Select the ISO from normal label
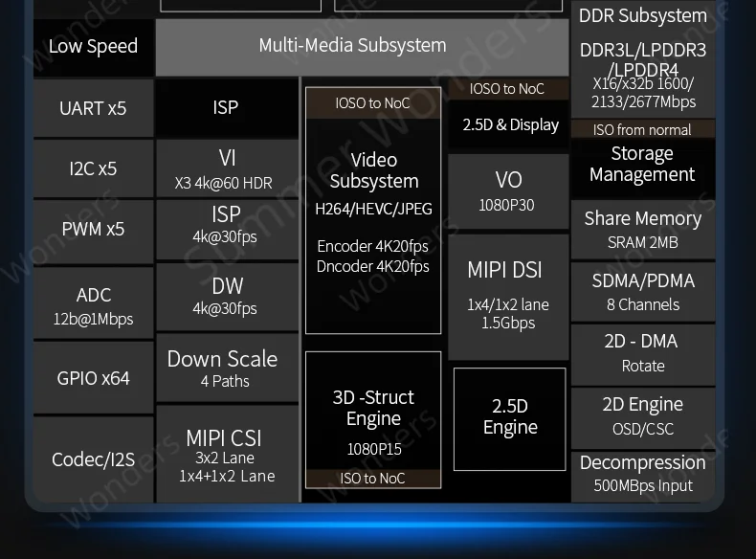Viewport: 756px width, 559px height. pyautogui.click(x=642, y=130)
